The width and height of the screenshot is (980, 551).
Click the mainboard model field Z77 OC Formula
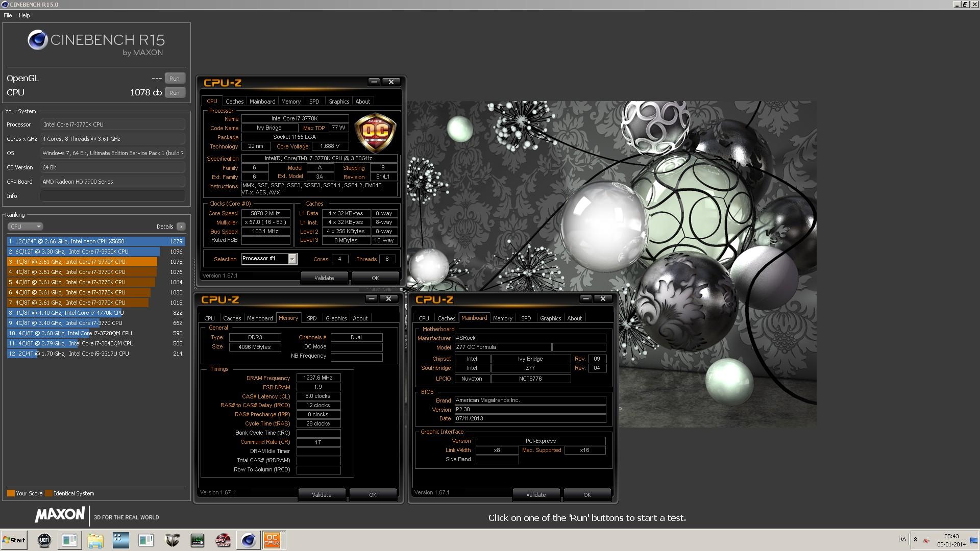tap(503, 347)
